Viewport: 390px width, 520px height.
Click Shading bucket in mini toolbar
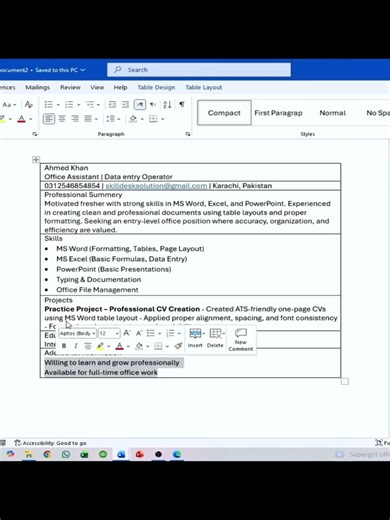click(x=139, y=346)
